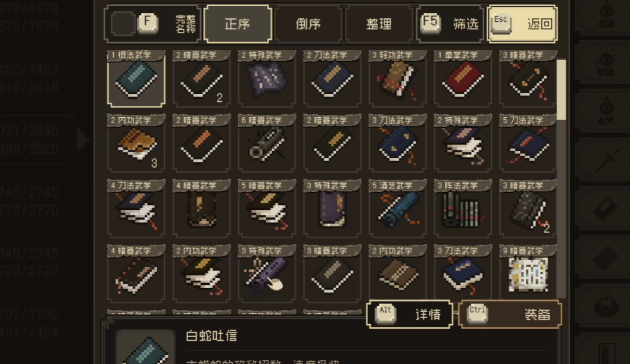Select the bamboo-slip formation manual (3 阵法武学)

coord(463,209)
